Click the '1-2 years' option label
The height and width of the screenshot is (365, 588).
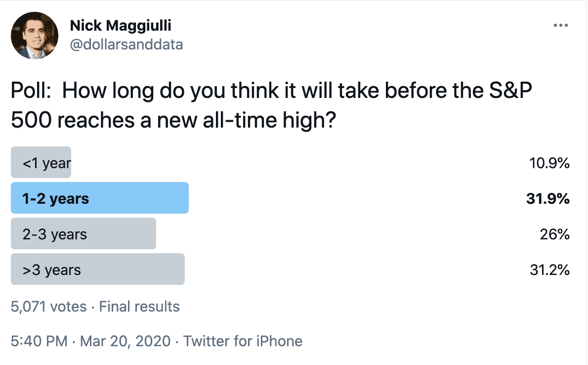click(55, 199)
